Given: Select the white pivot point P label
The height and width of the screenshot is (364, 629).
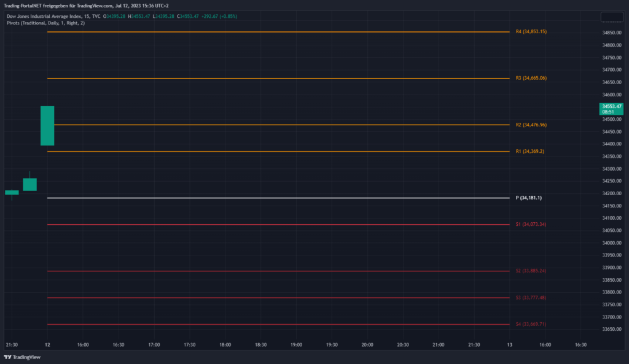Looking at the screenshot, I should [x=528, y=198].
